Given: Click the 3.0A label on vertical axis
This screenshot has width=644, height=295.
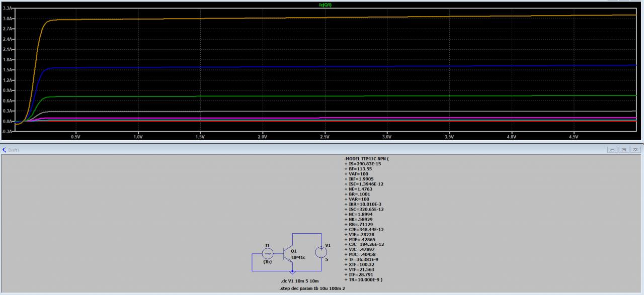Looking at the screenshot, I should click(x=8, y=19).
